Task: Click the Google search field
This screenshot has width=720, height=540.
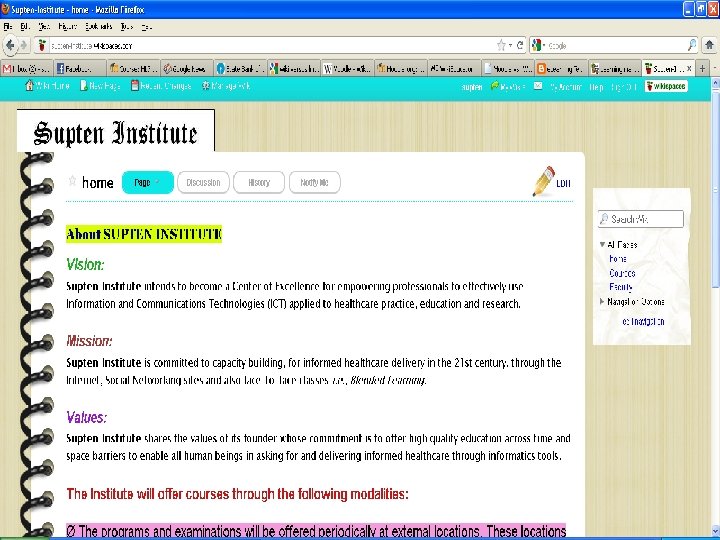Action: click(x=615, y=45)
